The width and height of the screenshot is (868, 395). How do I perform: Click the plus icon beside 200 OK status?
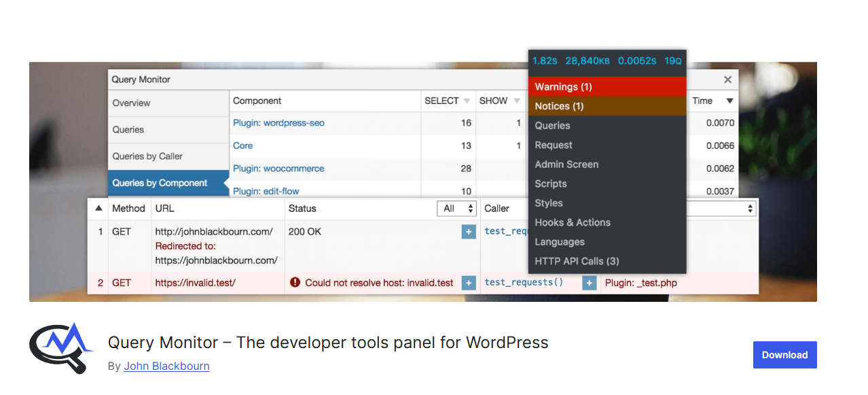(x=468, y=232)
